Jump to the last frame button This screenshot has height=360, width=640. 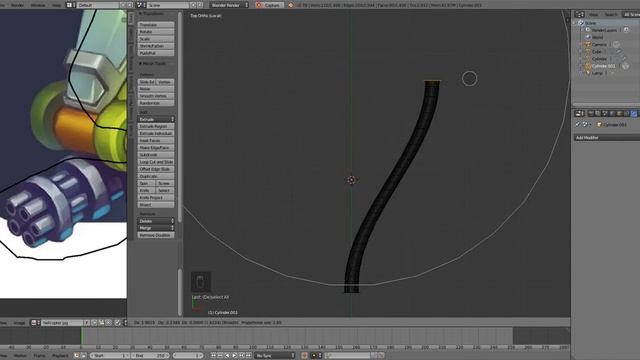point(248,356)
